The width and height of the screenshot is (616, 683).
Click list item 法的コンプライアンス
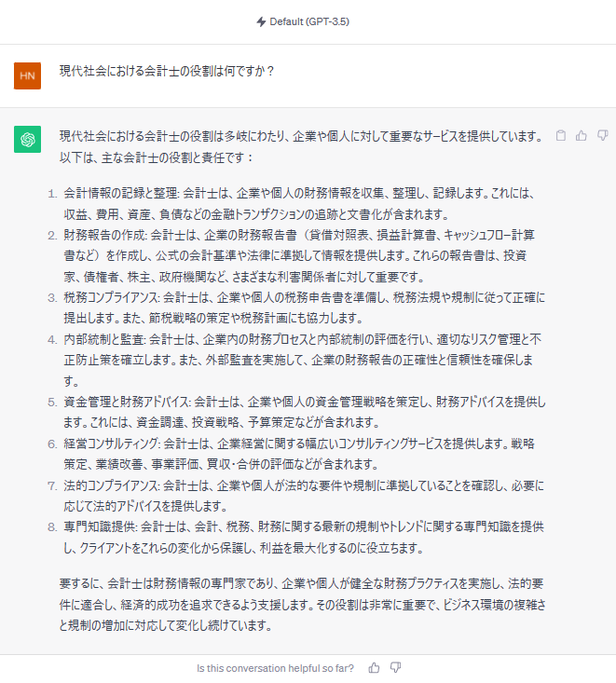[304, 496]
